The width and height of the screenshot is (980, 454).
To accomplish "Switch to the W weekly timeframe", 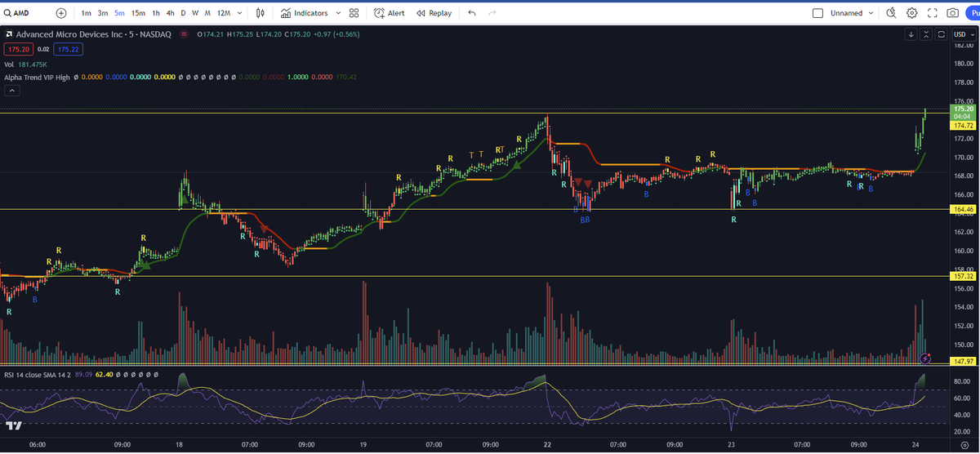I will coord(195,13).
